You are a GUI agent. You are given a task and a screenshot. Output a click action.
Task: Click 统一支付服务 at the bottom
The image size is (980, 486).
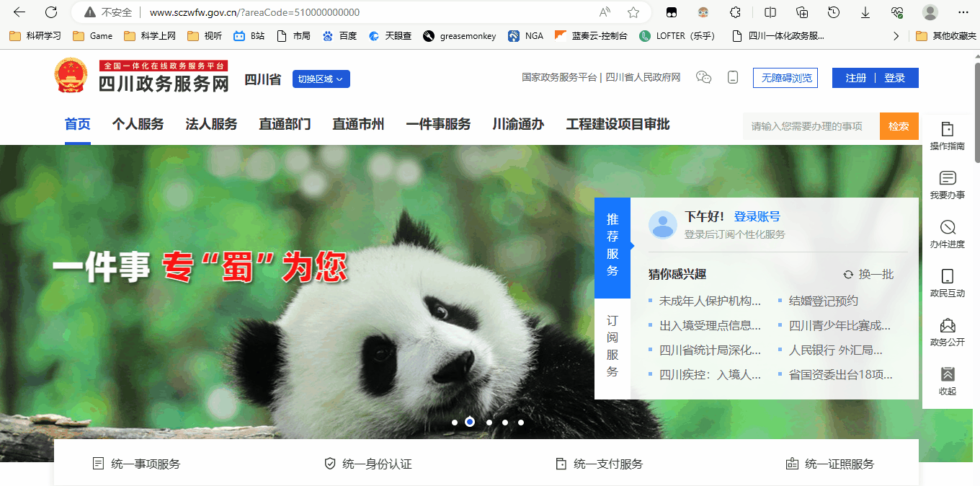[599, 464]
